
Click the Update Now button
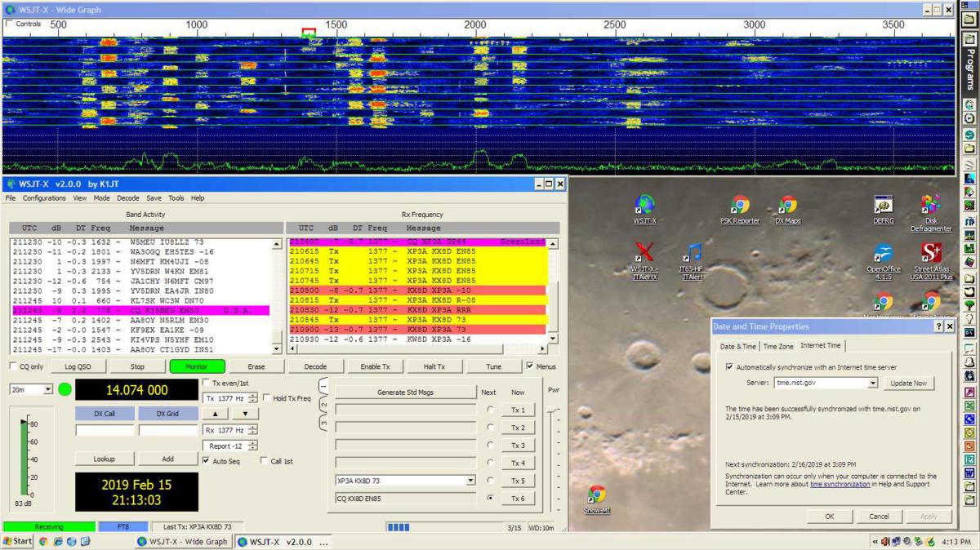908,383
